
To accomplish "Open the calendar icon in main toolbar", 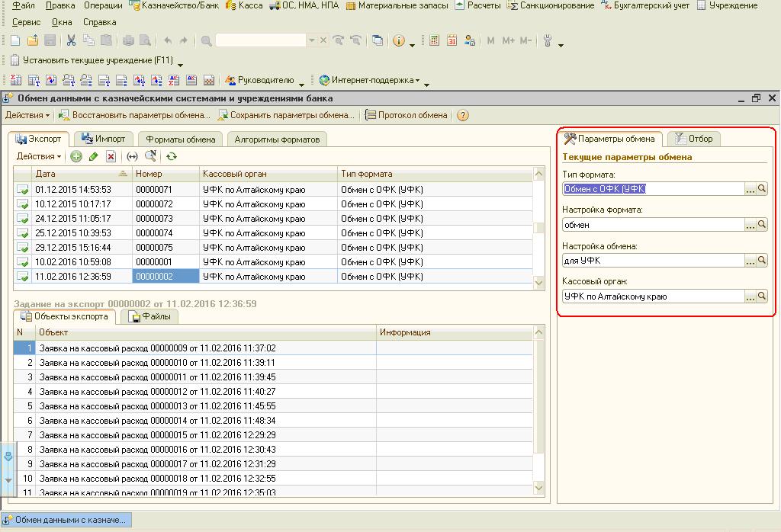I will click(452, 40).
